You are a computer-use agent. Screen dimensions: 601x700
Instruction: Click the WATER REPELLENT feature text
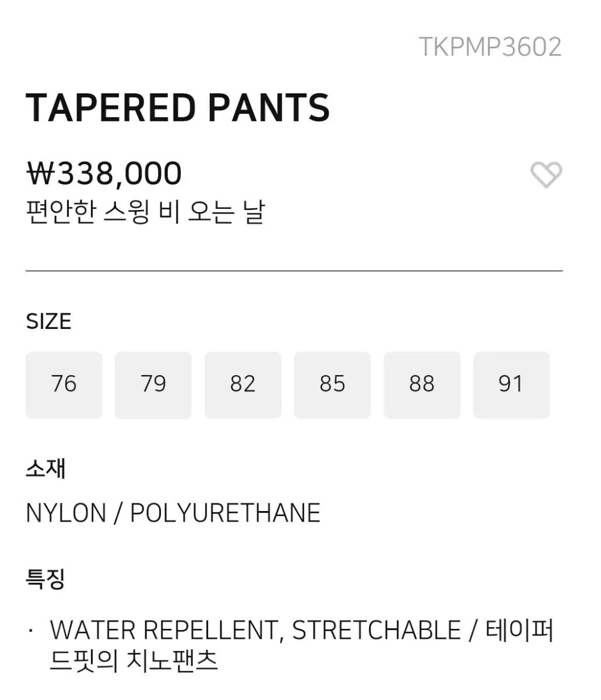click(166, 631)
